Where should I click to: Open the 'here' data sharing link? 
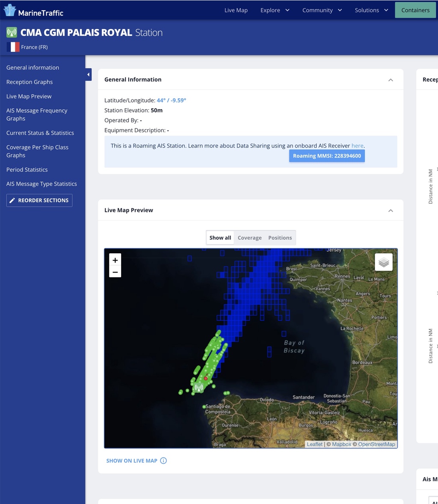(x=357, y=145)
